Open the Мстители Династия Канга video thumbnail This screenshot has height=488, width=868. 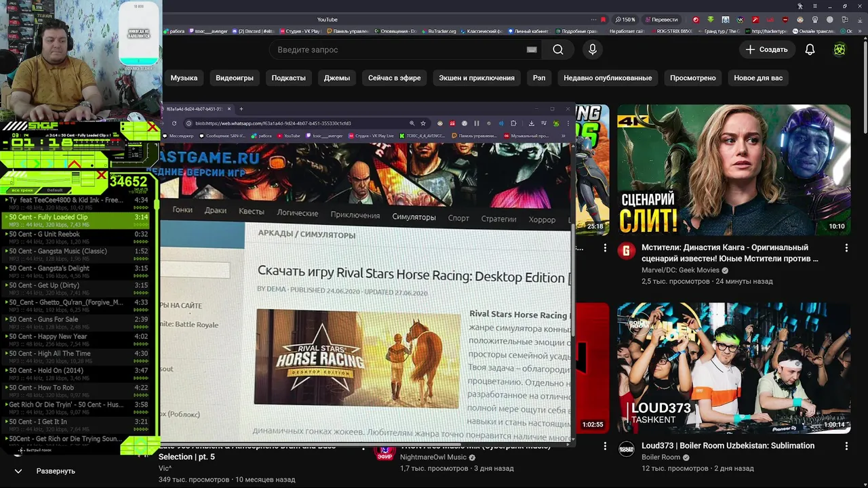click(734, 169)
